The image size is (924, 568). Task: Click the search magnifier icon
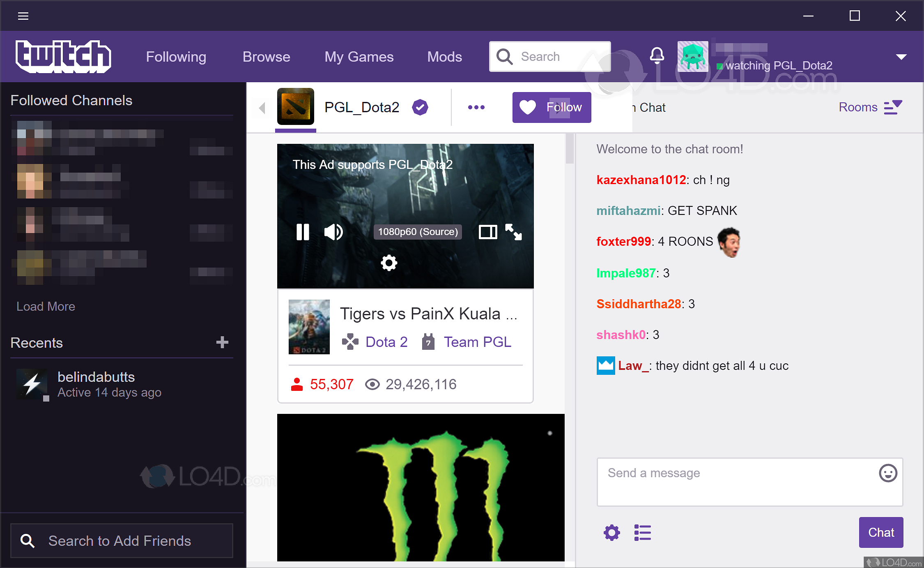click(x=504, y=56)
